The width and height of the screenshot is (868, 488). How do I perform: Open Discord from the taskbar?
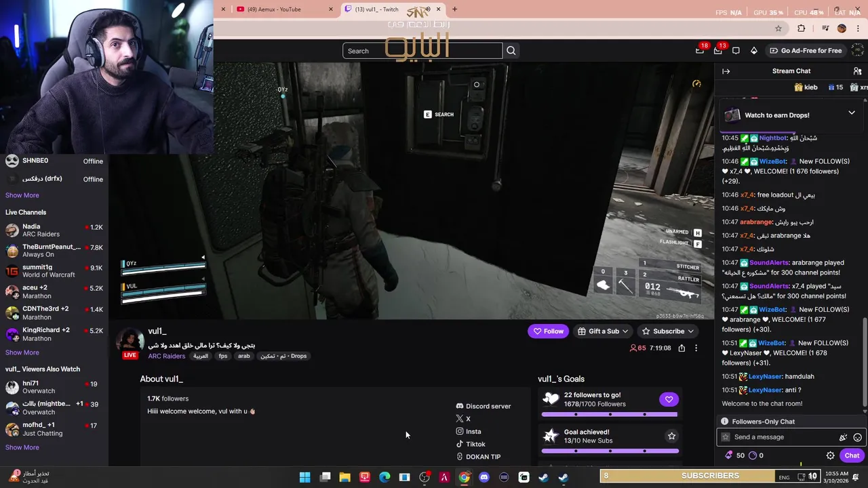click(x=484, y=477)
